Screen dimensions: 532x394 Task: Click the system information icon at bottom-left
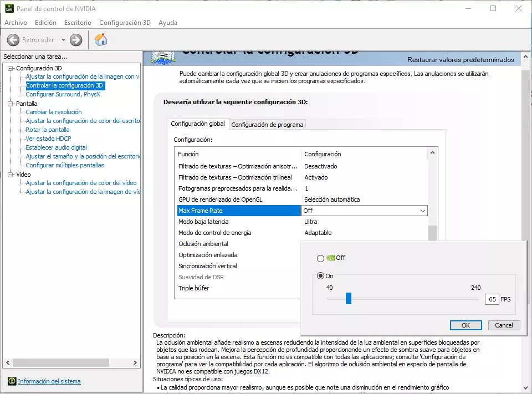click(11, 381)
